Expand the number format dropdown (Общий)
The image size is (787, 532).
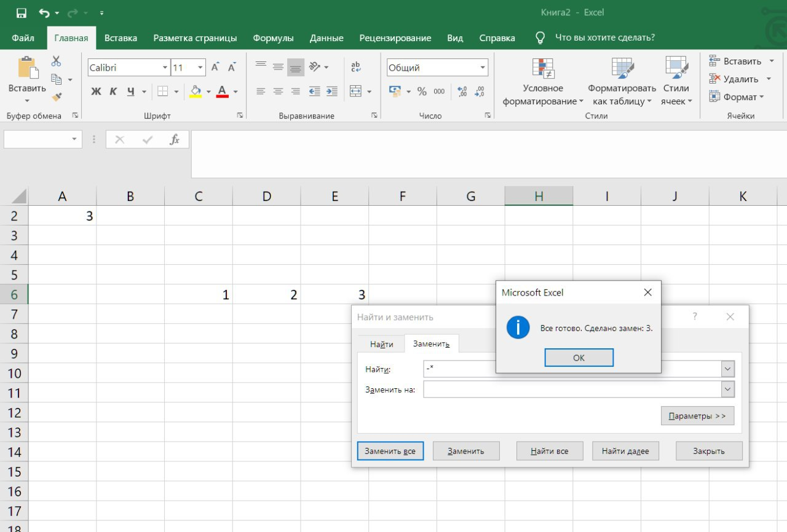coord(483,68)
